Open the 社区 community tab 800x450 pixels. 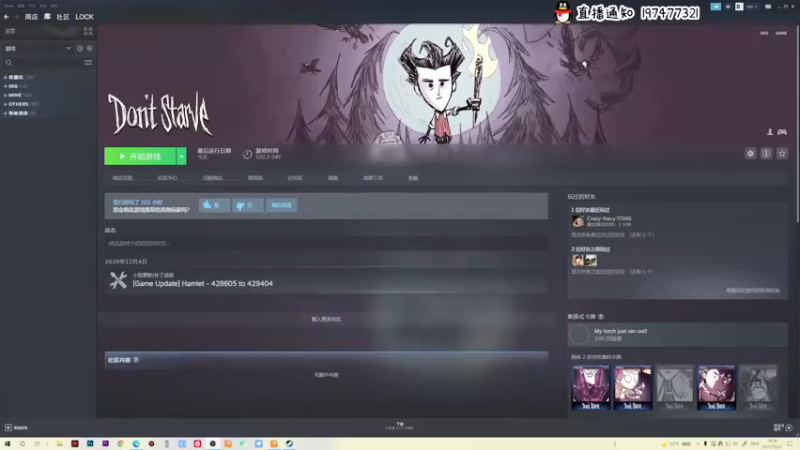[x=63, y=17]
